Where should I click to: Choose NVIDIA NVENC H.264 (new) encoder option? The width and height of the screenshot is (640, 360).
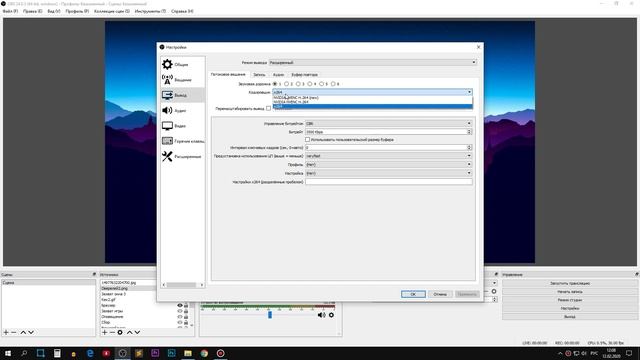click(372, 98)
